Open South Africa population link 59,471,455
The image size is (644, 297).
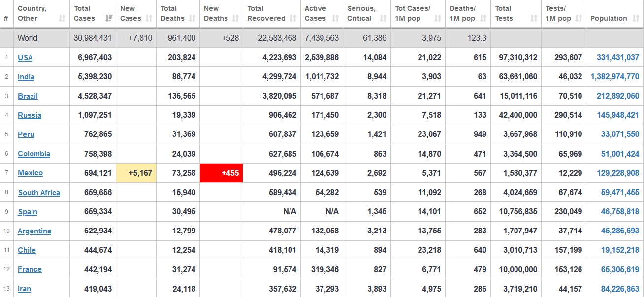click(x=620, y=193)
